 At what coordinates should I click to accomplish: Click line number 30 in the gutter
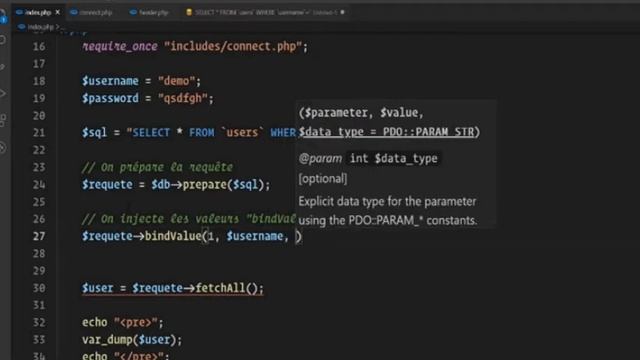point(39,288)
